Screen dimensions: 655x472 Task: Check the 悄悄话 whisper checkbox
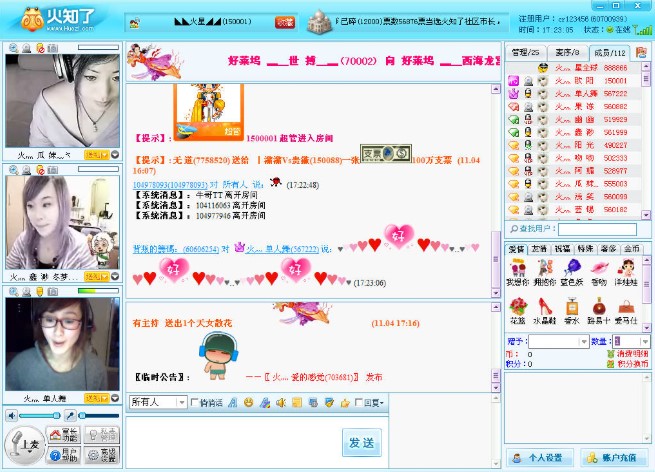click(x=194, y=402)
